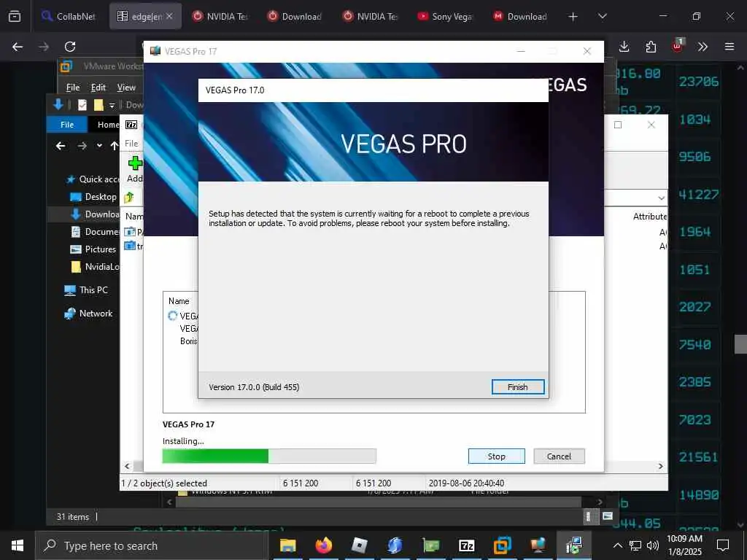The width and height of the screenshot is (747, 560).
Task: Click the 7-Zip up-folder icon
Action: coord(129,197)
